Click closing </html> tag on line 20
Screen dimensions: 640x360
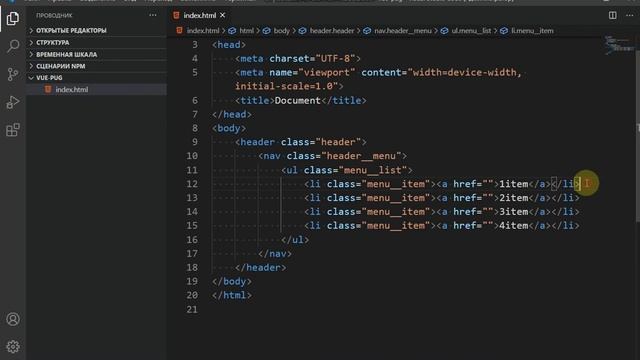pos(232,295)
